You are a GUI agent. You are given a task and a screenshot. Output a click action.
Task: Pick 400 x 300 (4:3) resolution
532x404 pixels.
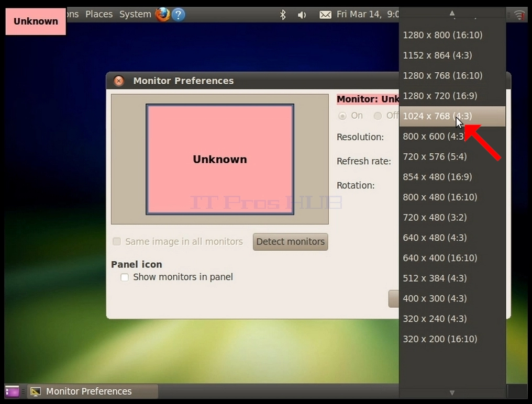452,299
